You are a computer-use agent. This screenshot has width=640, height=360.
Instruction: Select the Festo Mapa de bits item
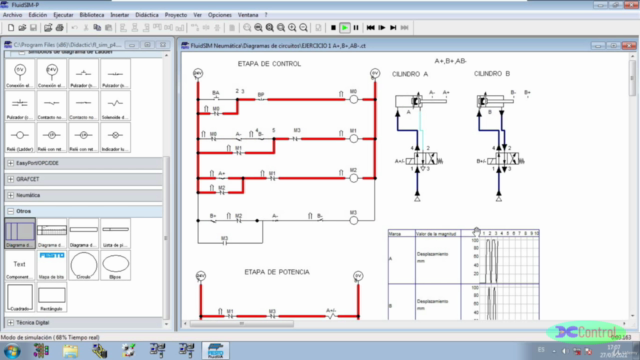51,265
